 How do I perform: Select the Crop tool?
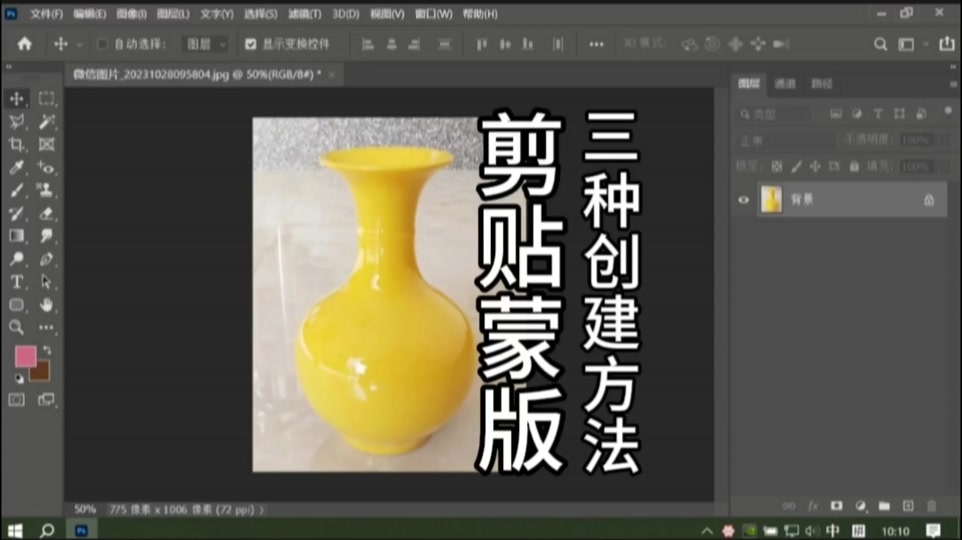[17, 144]
